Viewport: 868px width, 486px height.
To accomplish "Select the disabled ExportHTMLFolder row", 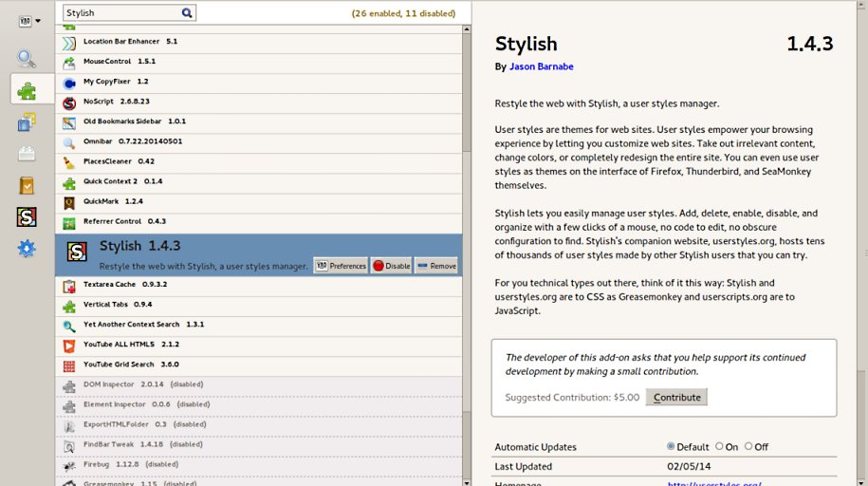I will tap(259, 425).
